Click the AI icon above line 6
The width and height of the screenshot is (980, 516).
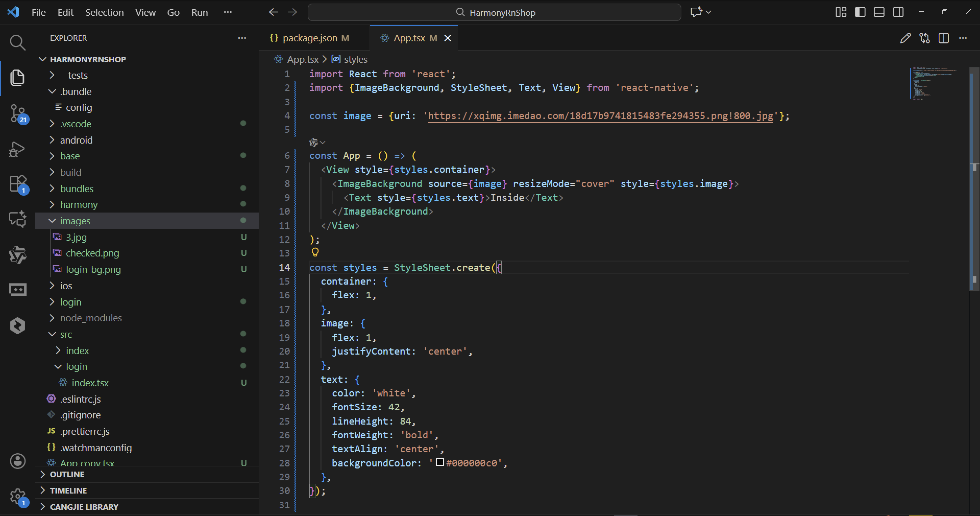click(313, 143)
